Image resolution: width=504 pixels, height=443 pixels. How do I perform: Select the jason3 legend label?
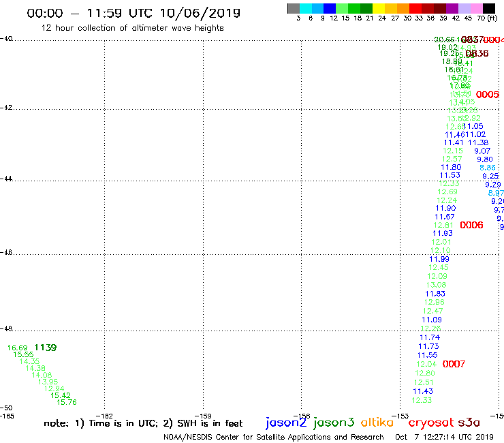pyautogui.click(x=334, y=423)
